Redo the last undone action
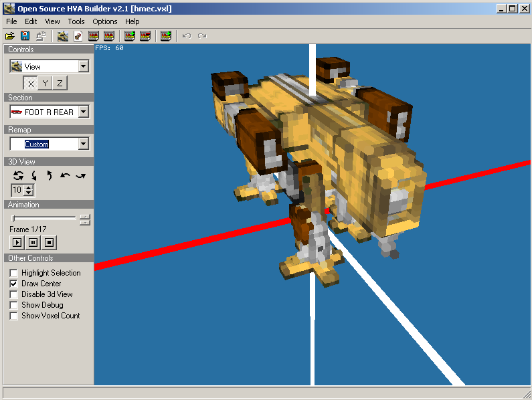The height and width of the screenshot is (400, 532). (x=202, y=35)
